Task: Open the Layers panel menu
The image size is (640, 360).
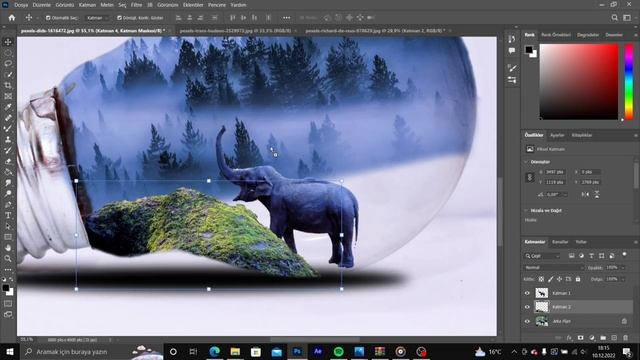Action: point(636,242)
